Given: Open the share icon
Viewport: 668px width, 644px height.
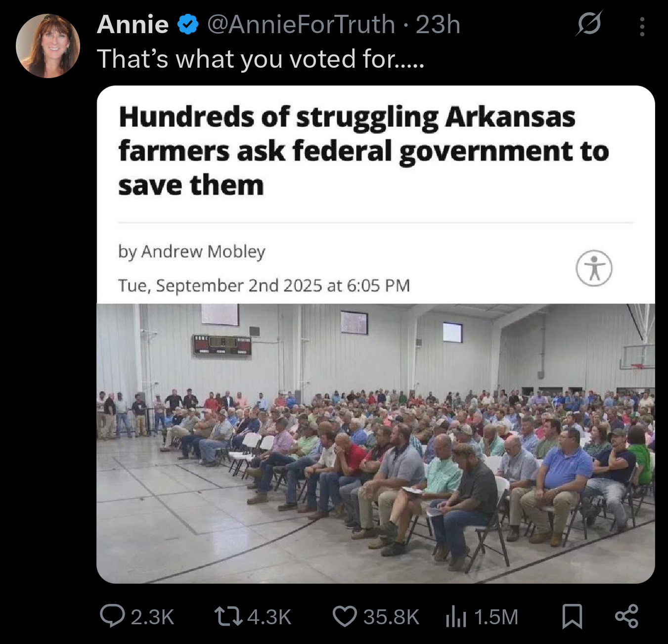Looking at the screenshot, I should pos(626,616).
